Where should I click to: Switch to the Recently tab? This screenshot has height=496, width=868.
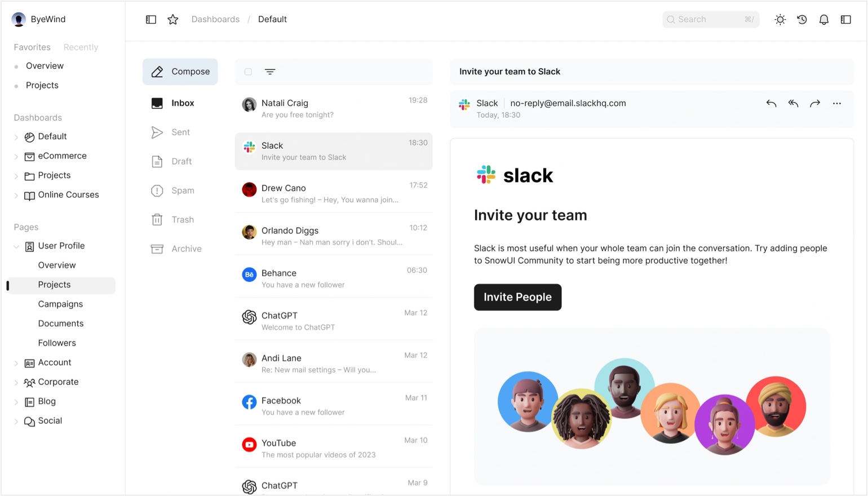[x=81, y=47]
